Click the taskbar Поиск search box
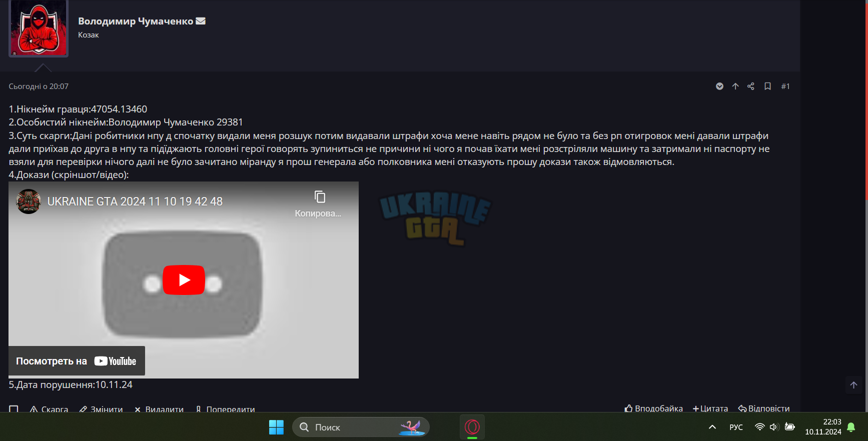This screenshot has width=868, height=441. (x=361, y=427)
